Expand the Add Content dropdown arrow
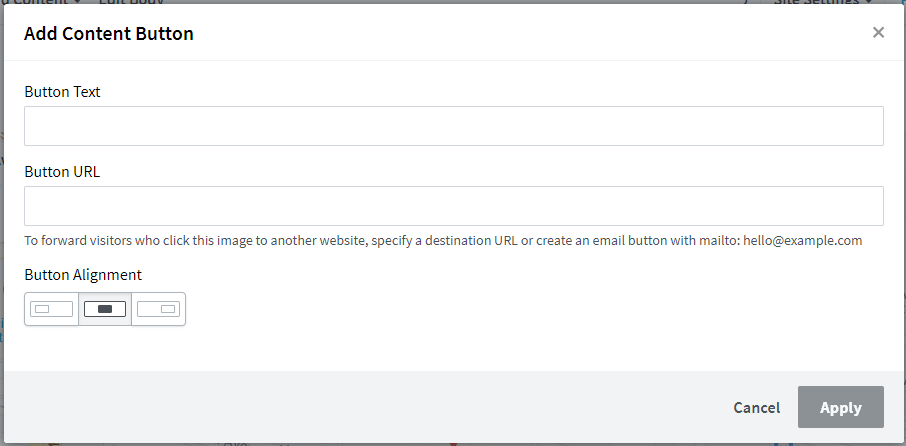The width and height of the screenshot is (906, 446). coord(77,2)
